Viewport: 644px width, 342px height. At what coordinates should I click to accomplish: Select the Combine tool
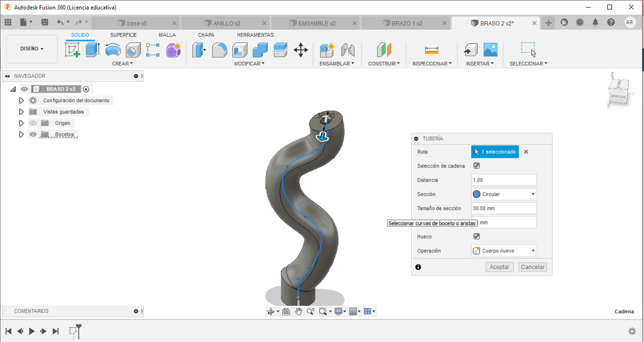coord(260,50)
